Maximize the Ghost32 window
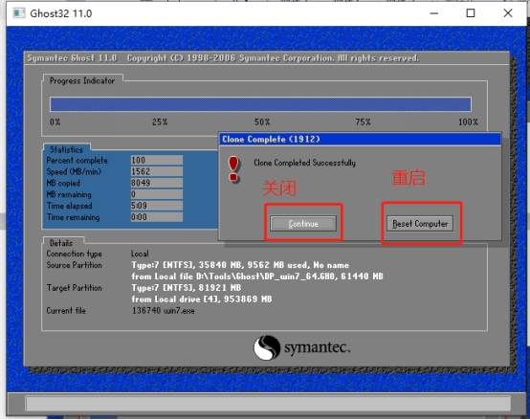This screenshot has width=530, height=420. coord(471,13)
